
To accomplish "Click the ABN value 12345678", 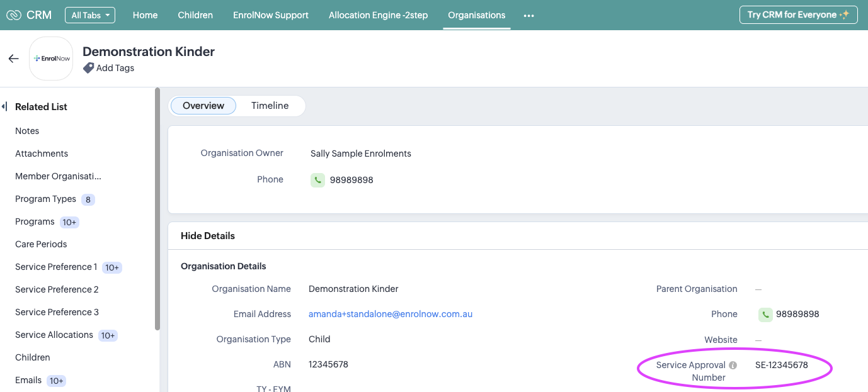I will point(328,364).
